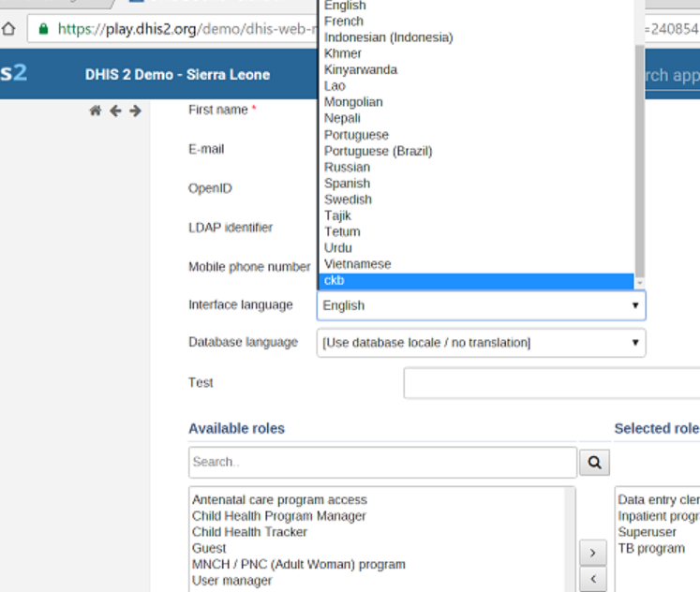Pick Indonesian (Indonesia) from the list
The image size is (700, 592).
tap(388, 37)
